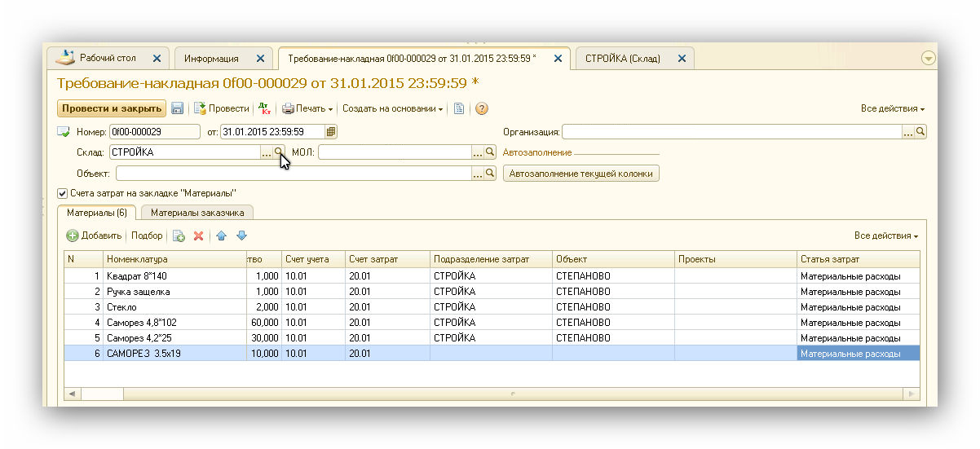980x449 pixels.
Task: Click the Номер input field
Action: (154, 131)
